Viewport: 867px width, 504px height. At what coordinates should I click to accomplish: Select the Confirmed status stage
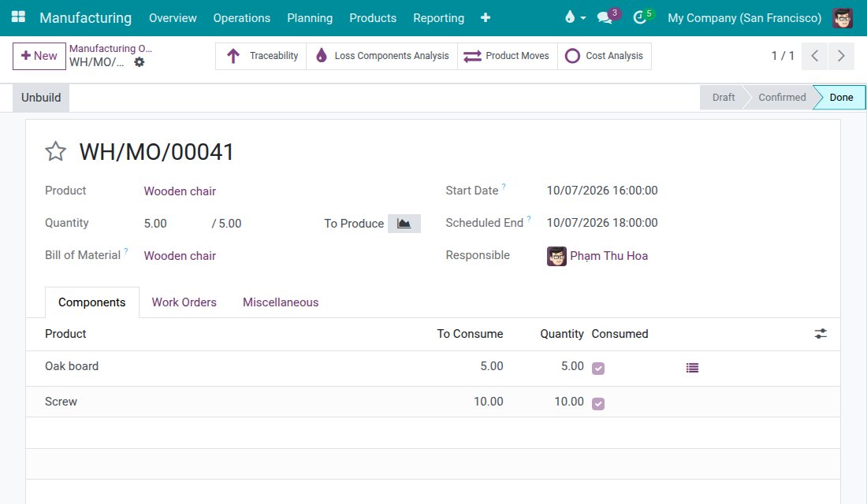[x=782, y=98]
